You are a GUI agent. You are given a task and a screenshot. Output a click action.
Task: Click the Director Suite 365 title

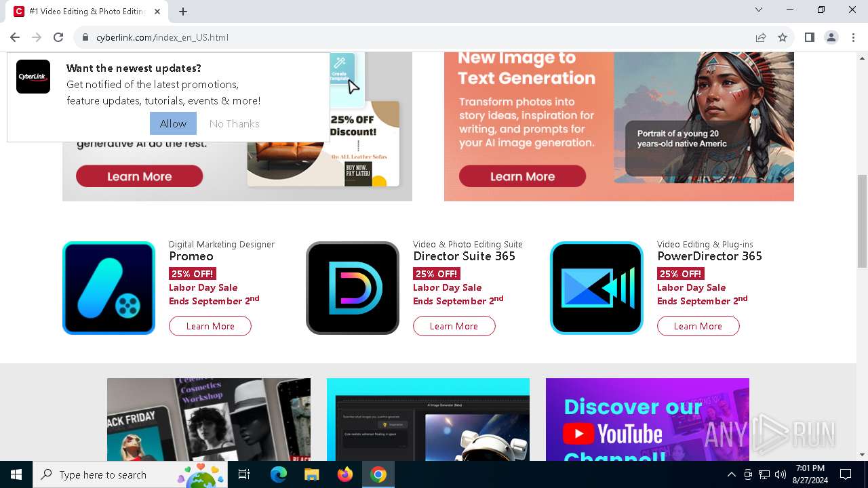tap(465, 256)
